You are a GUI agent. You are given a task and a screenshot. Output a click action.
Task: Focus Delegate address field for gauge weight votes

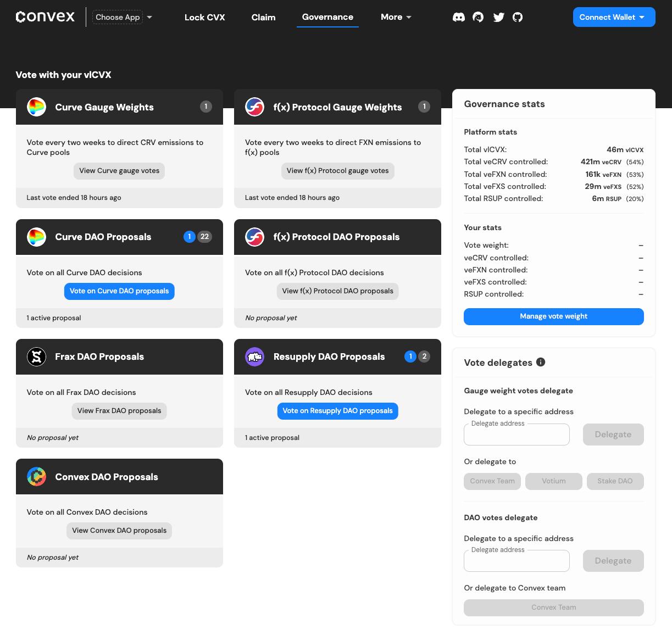pos(517,435)
